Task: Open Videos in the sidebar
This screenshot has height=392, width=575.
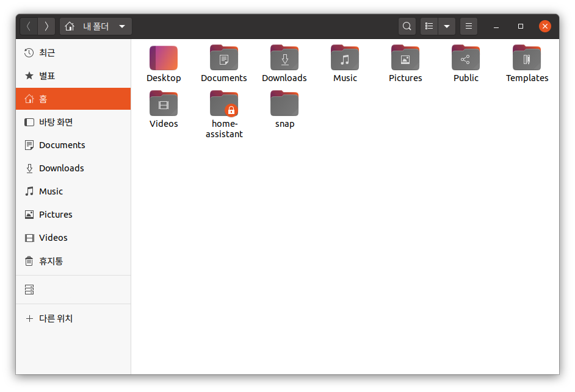Action: [73, 238]
